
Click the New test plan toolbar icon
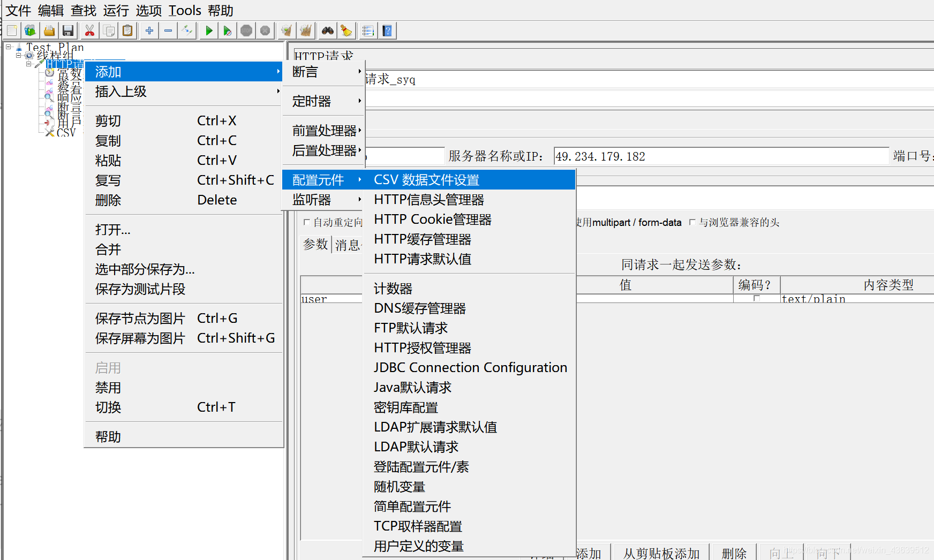[12, 31]
